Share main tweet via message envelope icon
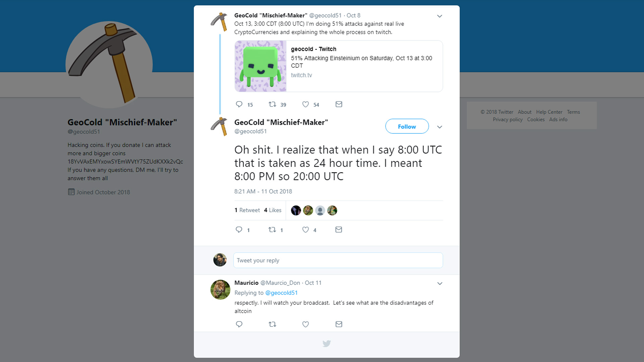This screenshot has height=362, width=644. [339, 230]
